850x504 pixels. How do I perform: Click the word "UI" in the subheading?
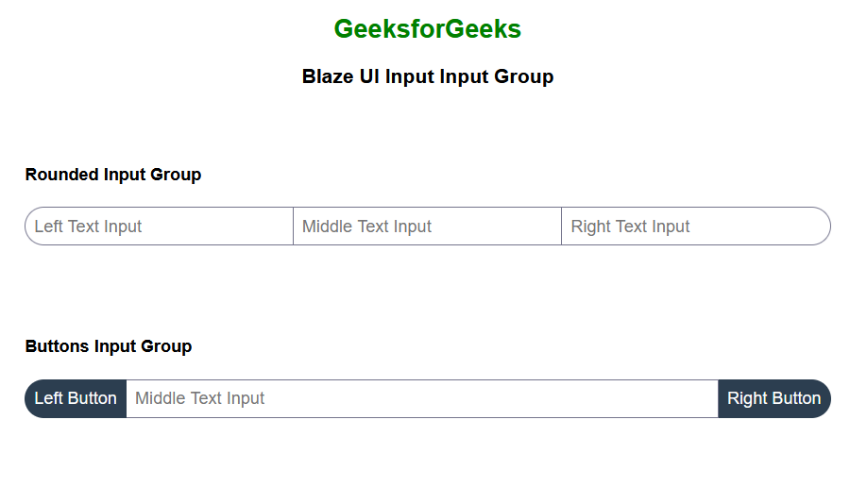[369, 76]
